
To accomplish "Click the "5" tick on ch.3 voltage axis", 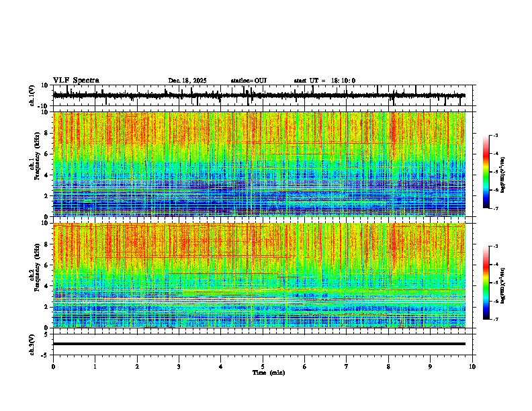I will [x=46, y=334].
